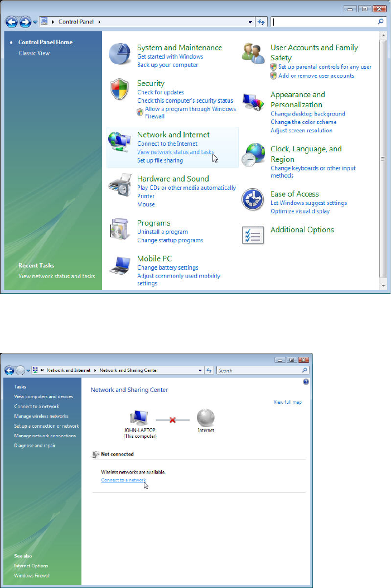Click the Search box in Sharing Center window
The image size is (391, 588).
click(x=259, y=370)
